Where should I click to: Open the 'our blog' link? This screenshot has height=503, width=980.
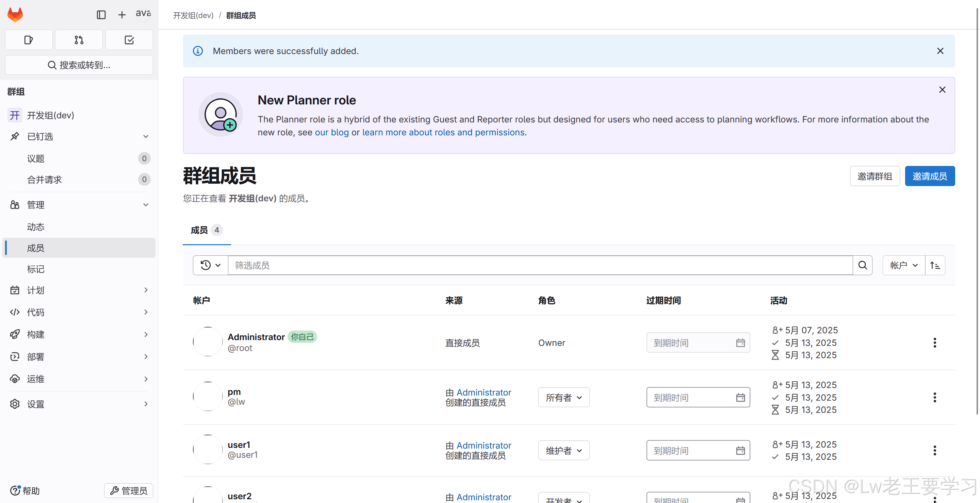(x=331, y=132)
